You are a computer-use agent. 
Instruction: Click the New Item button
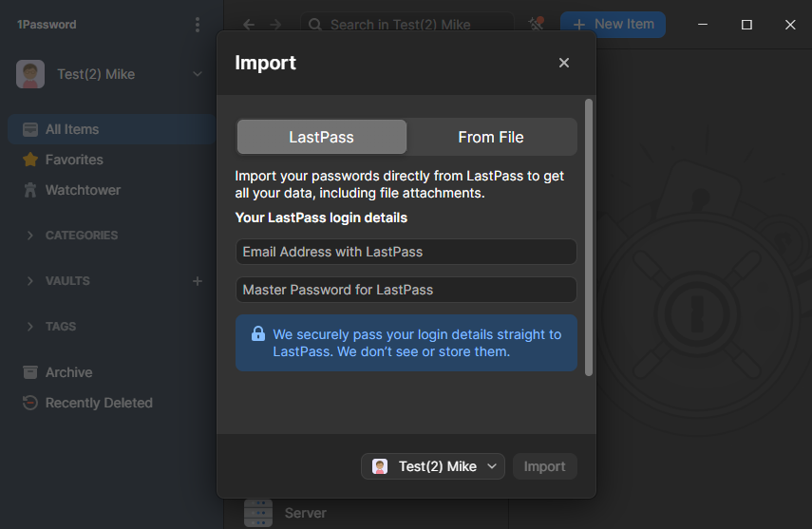613,25
